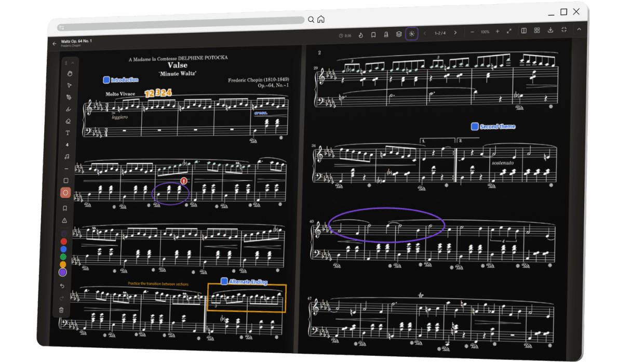Open the layers panel icon

(x=399, y=34)
